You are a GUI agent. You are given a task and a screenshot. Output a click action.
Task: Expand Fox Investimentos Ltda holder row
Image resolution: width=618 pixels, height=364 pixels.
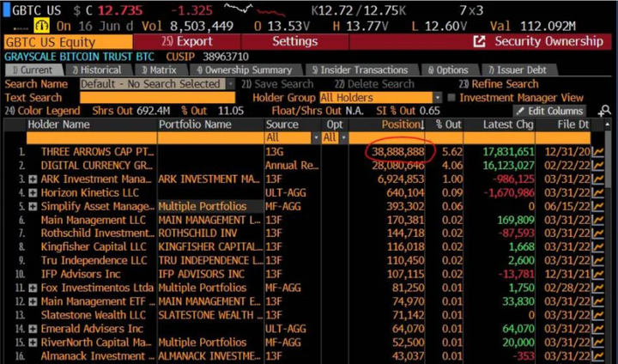coord(33,288)
